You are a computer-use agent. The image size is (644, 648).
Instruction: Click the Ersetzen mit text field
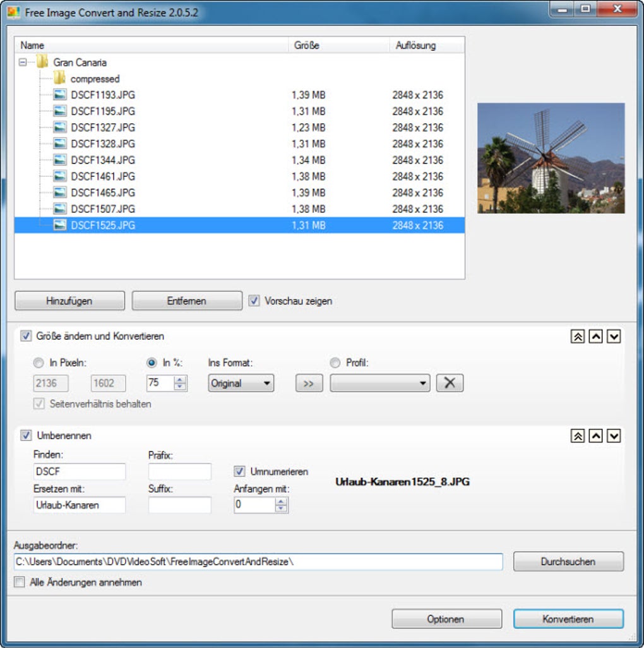pos(80,505)
